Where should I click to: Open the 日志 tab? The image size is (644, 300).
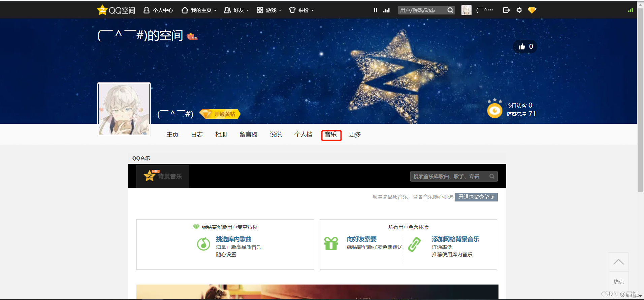click(x=197, y=135)
